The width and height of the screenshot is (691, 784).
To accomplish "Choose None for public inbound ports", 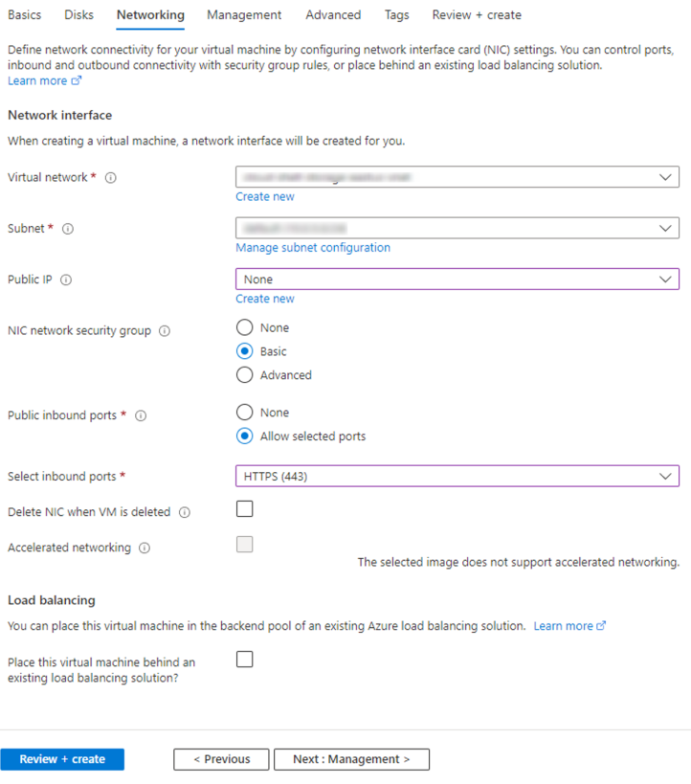I will [x=245, y=413].
